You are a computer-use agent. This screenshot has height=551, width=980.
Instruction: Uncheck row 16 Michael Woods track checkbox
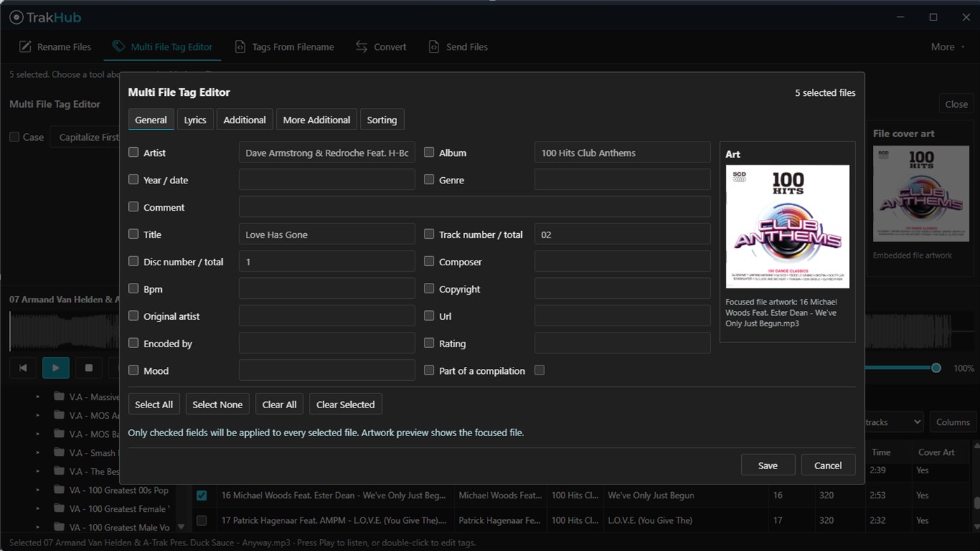tap(202, 495)
